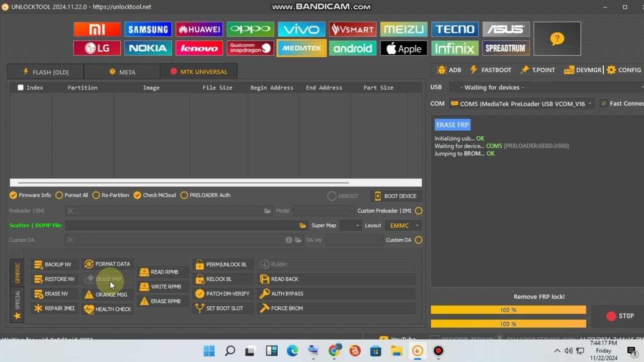Click the partition table horizontal scrollbar
644x362 pixels.
pyautogui.click(x=216, y=183)
